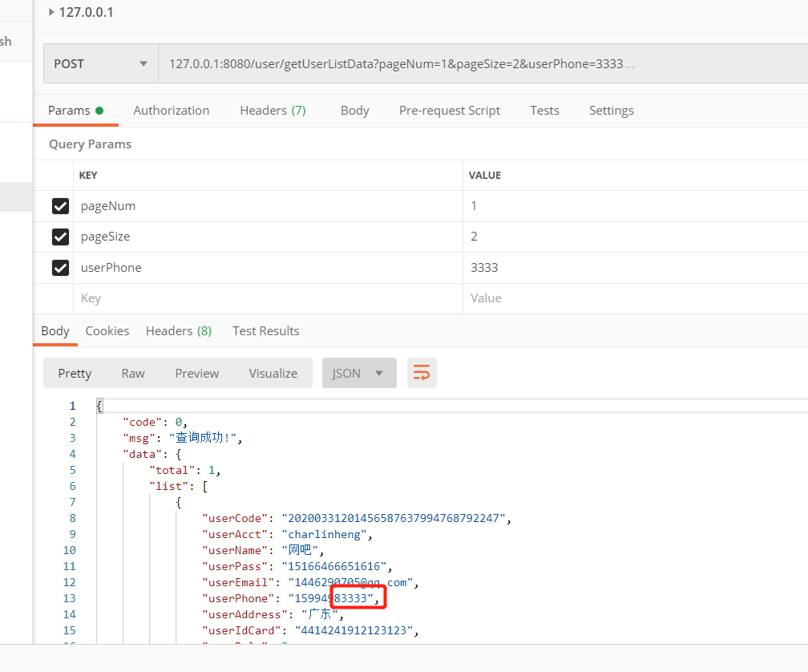The image size is (808, 672).
Task: Click the Query Params heading
Action: click(x=90, y=144)
